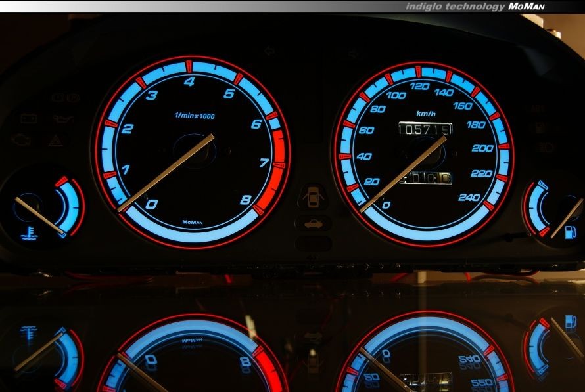Click the right turn signal arrow
This screenshot has width=585, height=392.
354,53
